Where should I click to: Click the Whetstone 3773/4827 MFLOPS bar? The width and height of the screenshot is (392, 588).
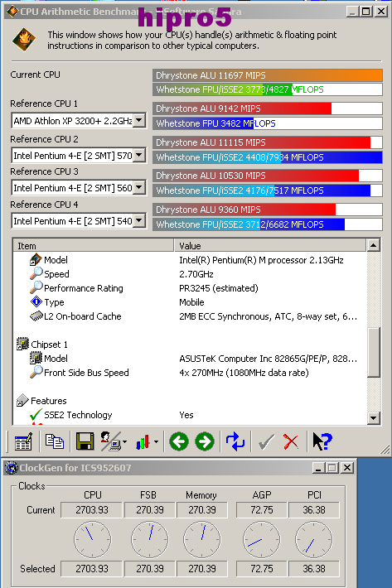[268, 89]
